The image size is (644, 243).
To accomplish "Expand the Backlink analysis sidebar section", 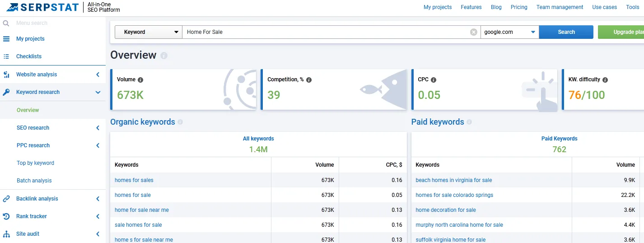I will tap(98, 199).
